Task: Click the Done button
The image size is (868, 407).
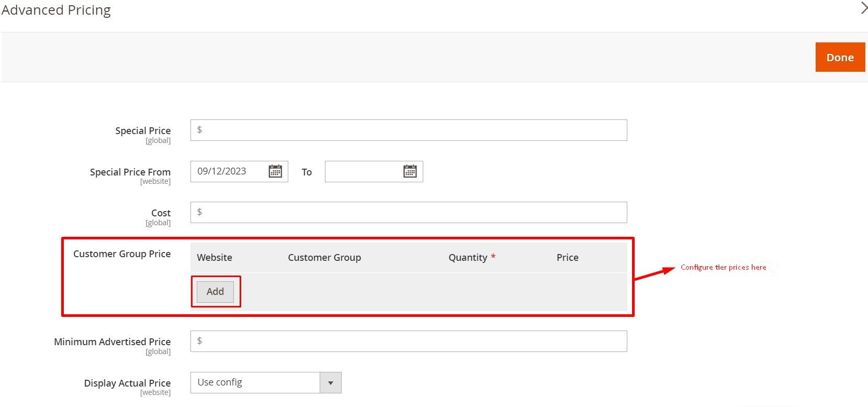Action: pyautogui.click(x=840, y=57)
